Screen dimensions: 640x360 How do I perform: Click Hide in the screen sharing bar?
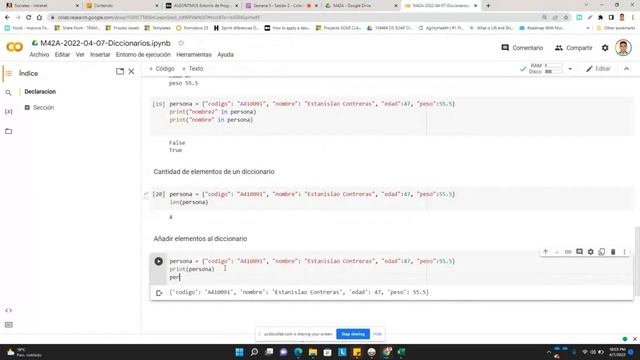point(377,334)
